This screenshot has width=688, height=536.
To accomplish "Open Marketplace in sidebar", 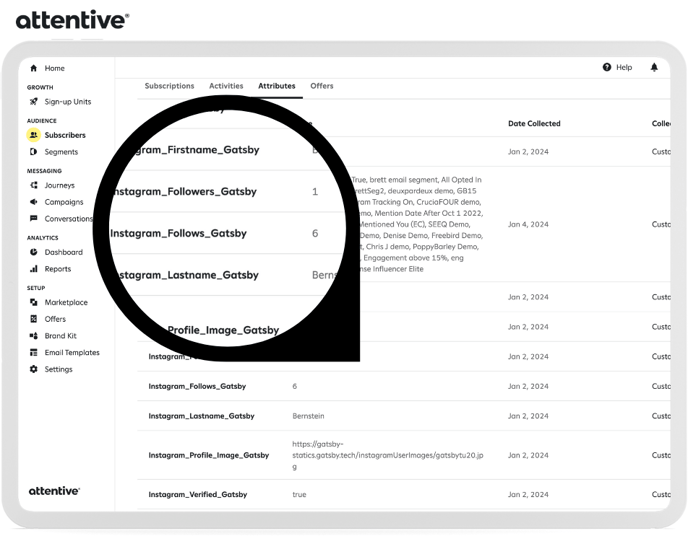I will coord(66,302).
